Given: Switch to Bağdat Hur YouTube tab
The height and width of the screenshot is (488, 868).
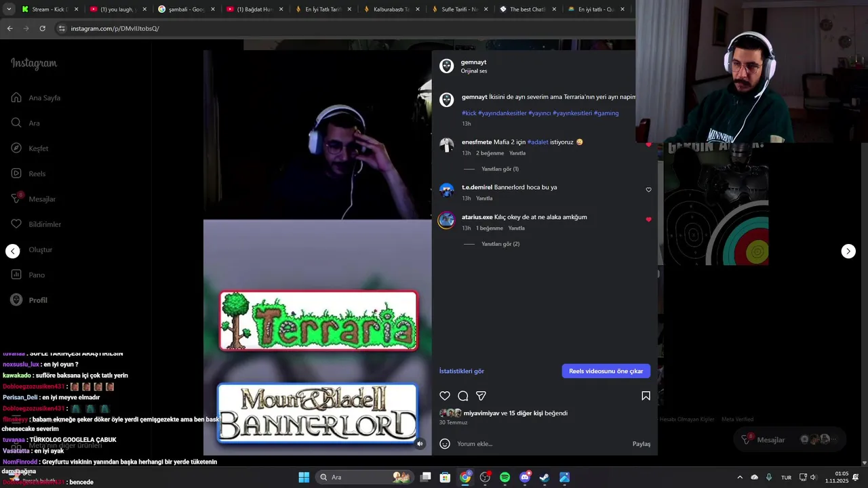Looking at the screenshot, I should tap(254, 9).
